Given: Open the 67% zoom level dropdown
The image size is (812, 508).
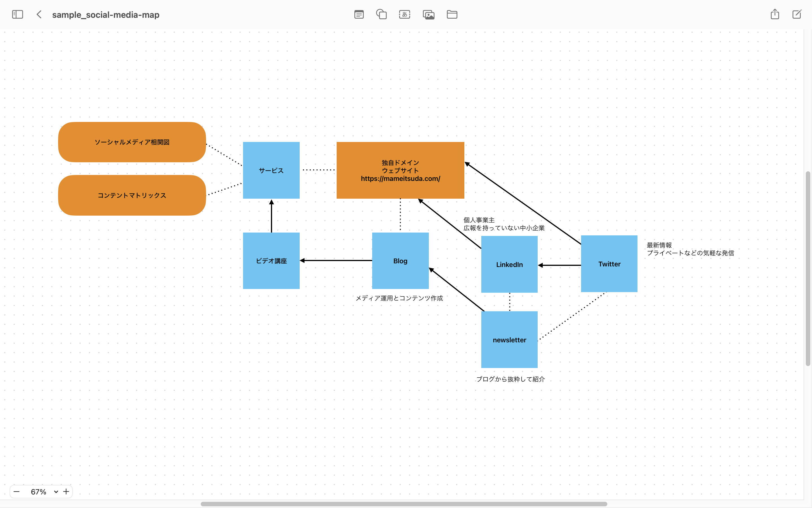Looking at the screenshot, I should pyautogui.click(x=44, y=492).
